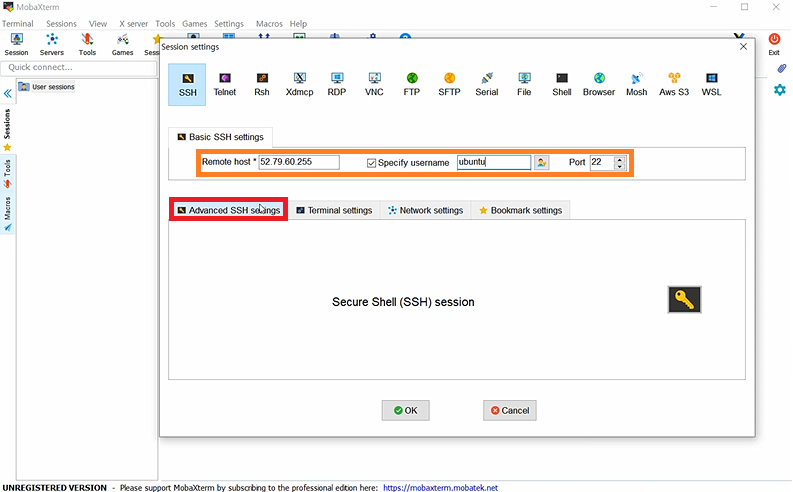Click the Cancel button
The width and height of the screenshot is (793, 492).
510,411
